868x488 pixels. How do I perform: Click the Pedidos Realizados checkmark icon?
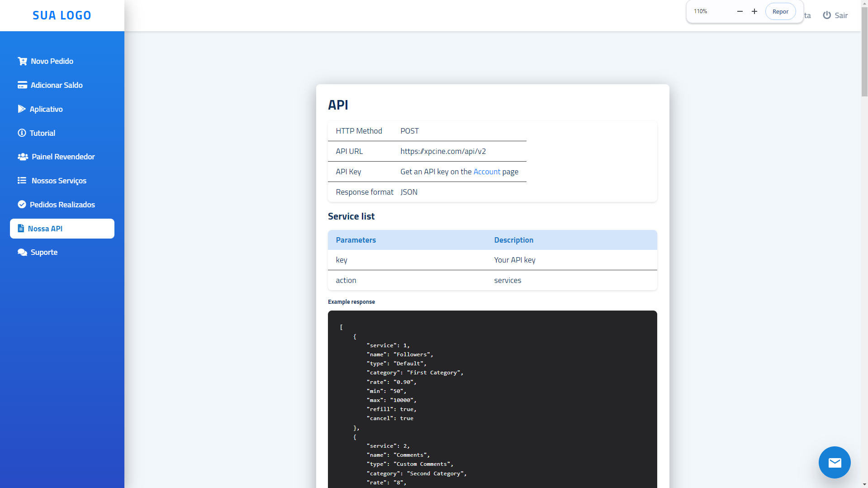(22, 204)
